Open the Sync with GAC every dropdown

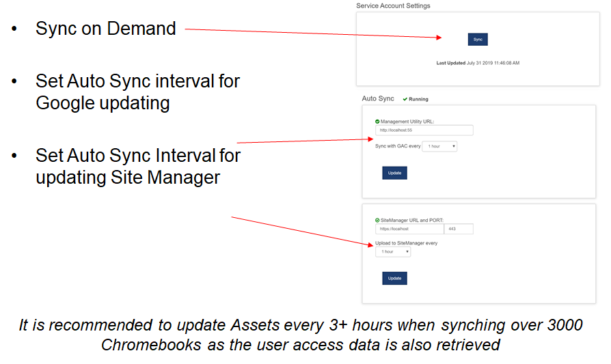point(439,146)
